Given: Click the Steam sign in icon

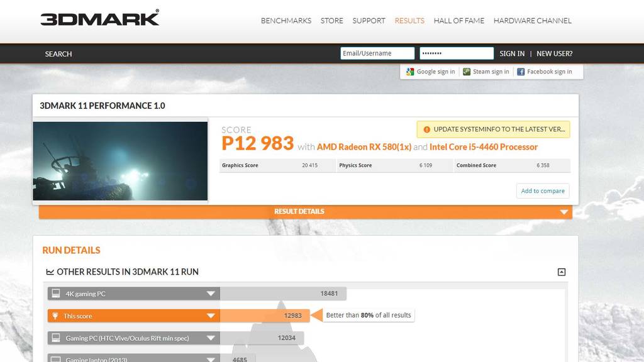Looking at the screenshot, I should (x=467, y=72).
